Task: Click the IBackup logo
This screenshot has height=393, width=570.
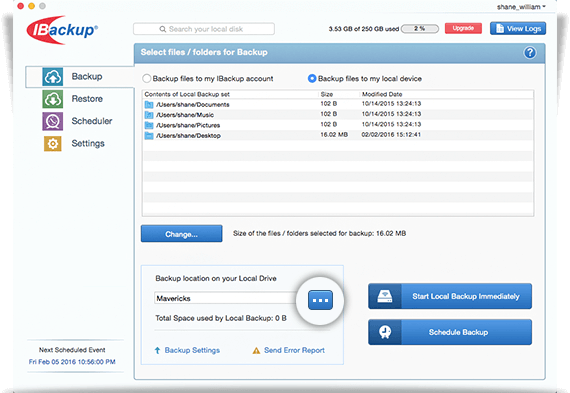Action: [x=62, y=30]
